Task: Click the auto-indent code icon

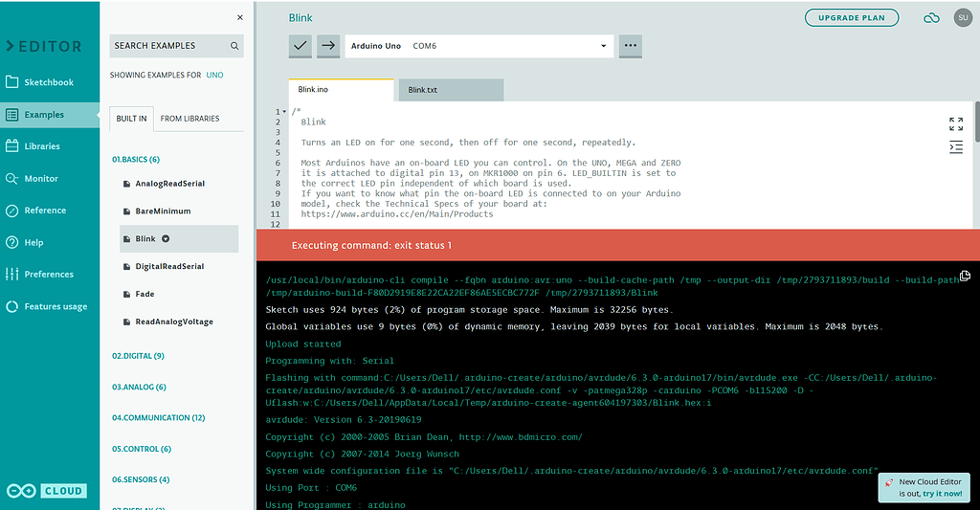Action: (x=956, y=147)
